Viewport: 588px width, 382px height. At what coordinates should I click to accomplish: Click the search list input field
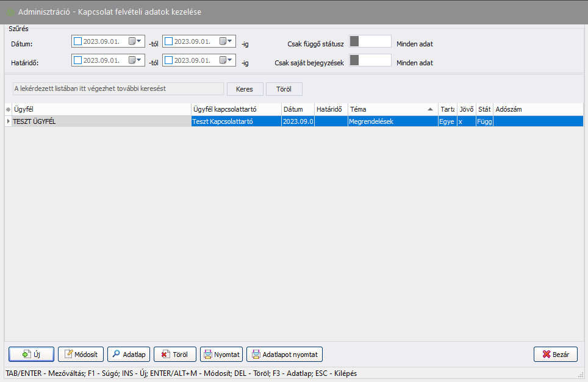tap(118, 89)
